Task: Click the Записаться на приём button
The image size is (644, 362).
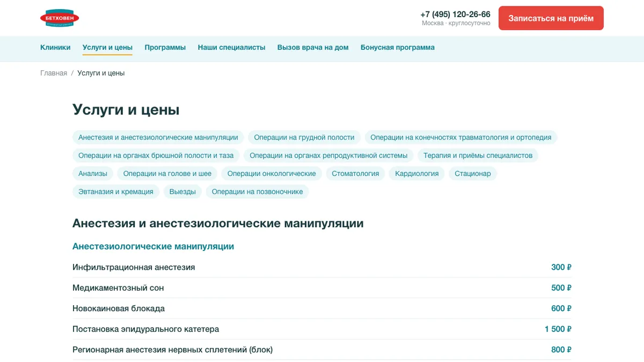Action: click(551, 18)
